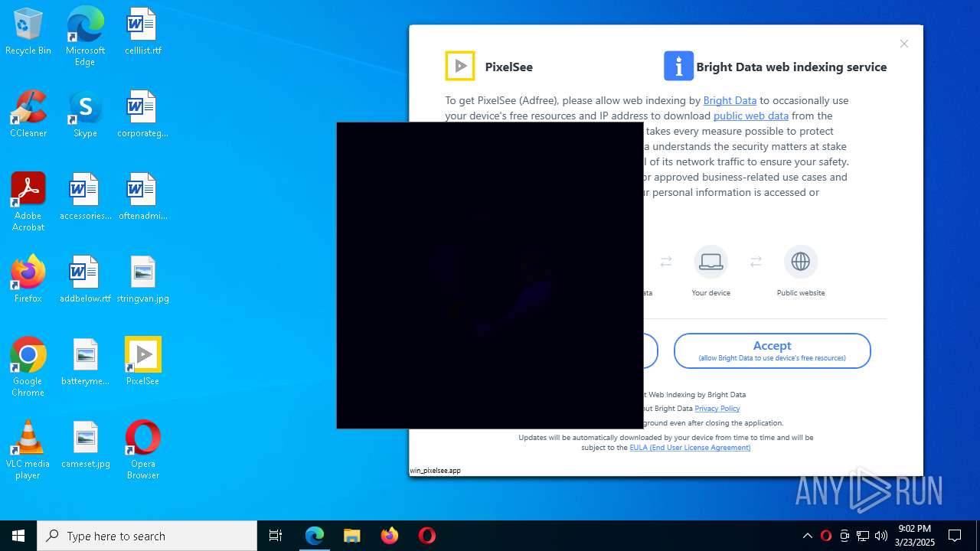This screenshot has width=980, height=551.
Task: Open CCleaner desktop shortcut
Action: pos(28,114)
